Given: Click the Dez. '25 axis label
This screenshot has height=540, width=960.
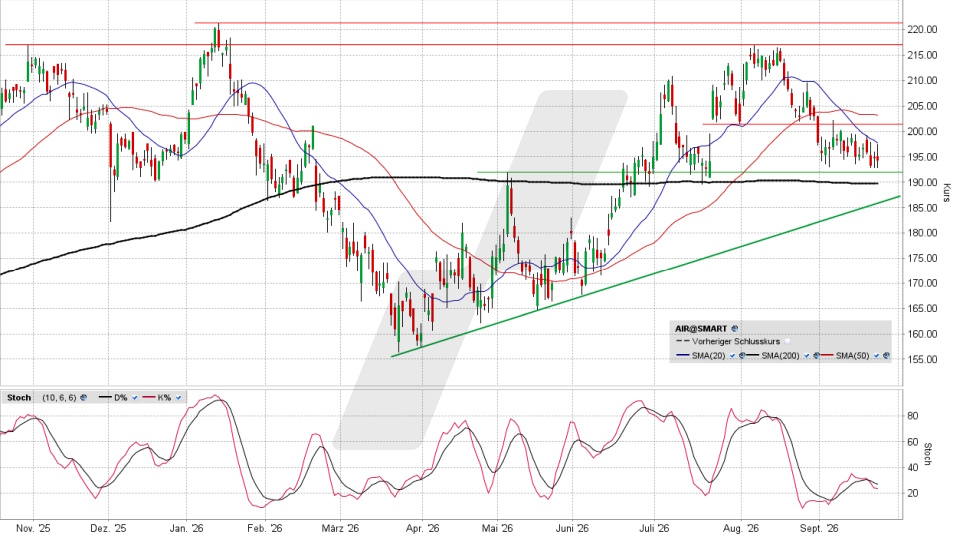Looking at the screenshot, I should [108, 528].
